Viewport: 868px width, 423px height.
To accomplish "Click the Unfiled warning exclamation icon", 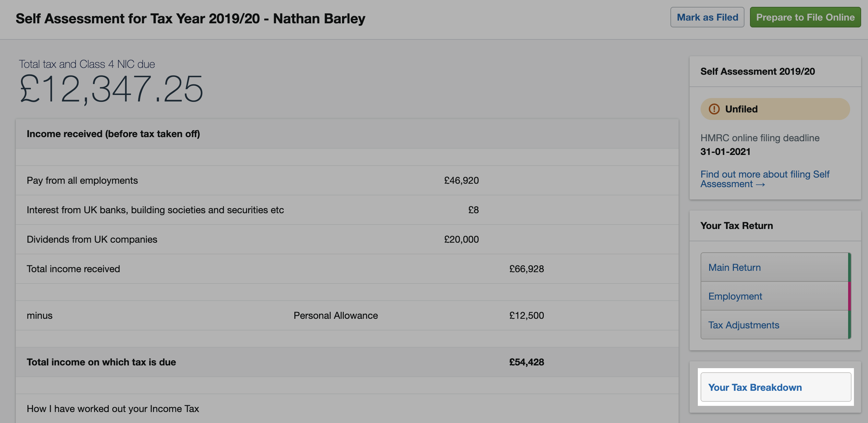I will 714,109.
